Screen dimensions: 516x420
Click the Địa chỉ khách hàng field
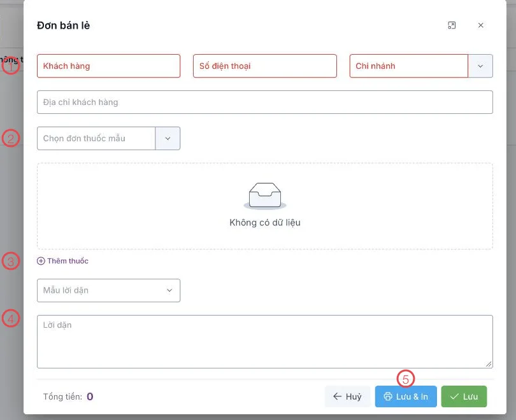[x=265, y=102]
